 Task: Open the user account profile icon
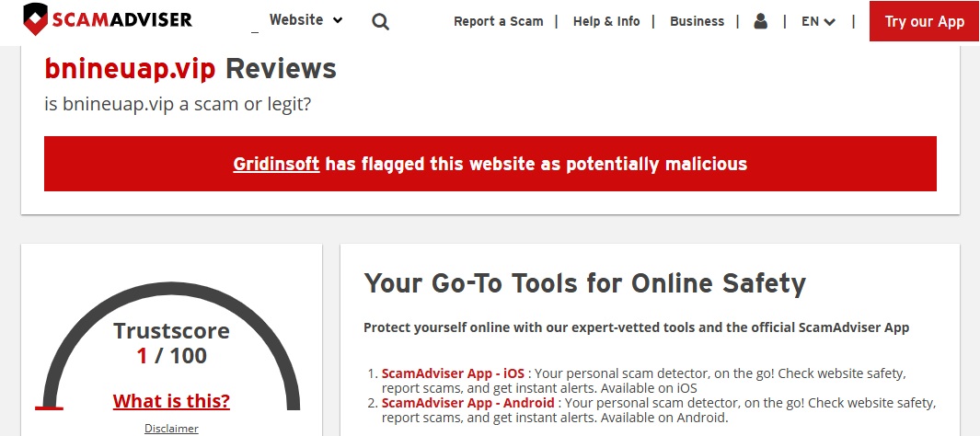(760, 21)
